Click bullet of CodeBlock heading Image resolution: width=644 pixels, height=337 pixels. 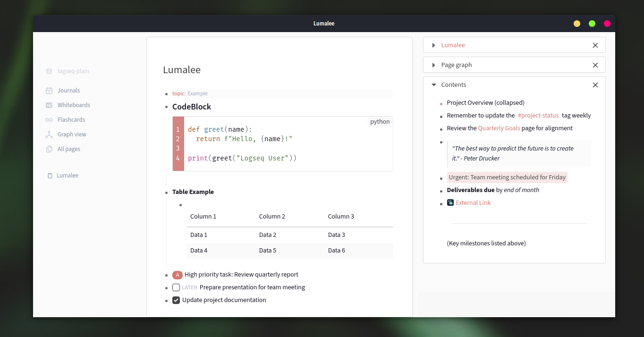click(x=167, y=107)
